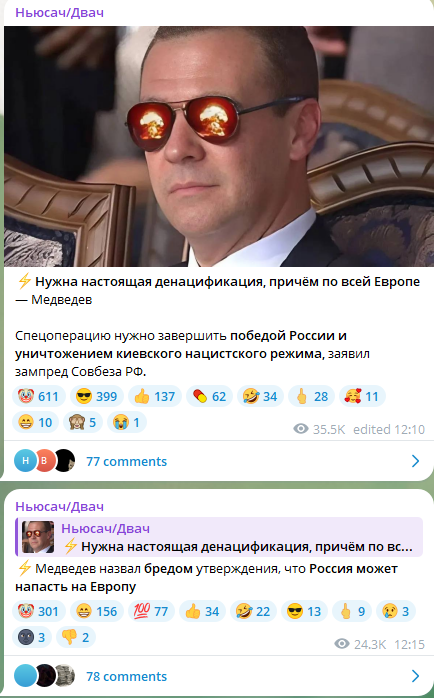Click the small thumbnail in the quoted reply

pos(38,537)
